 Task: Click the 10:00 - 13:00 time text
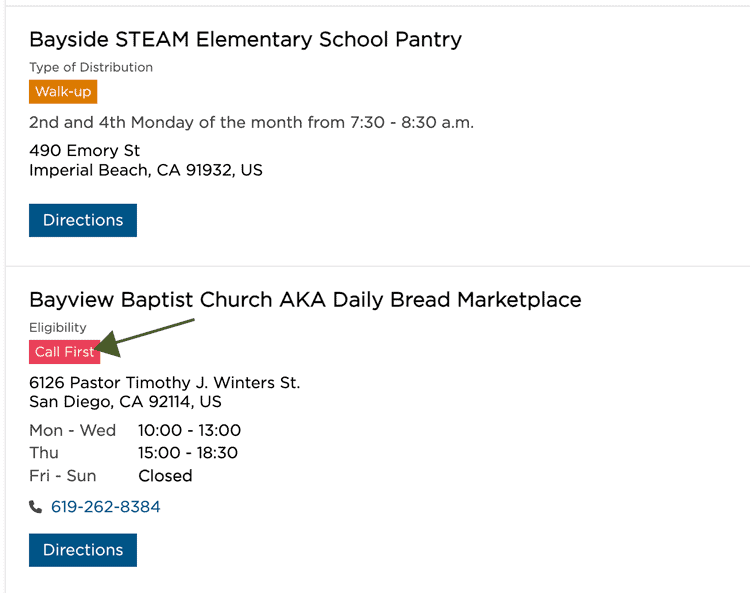tap(189, 430)
